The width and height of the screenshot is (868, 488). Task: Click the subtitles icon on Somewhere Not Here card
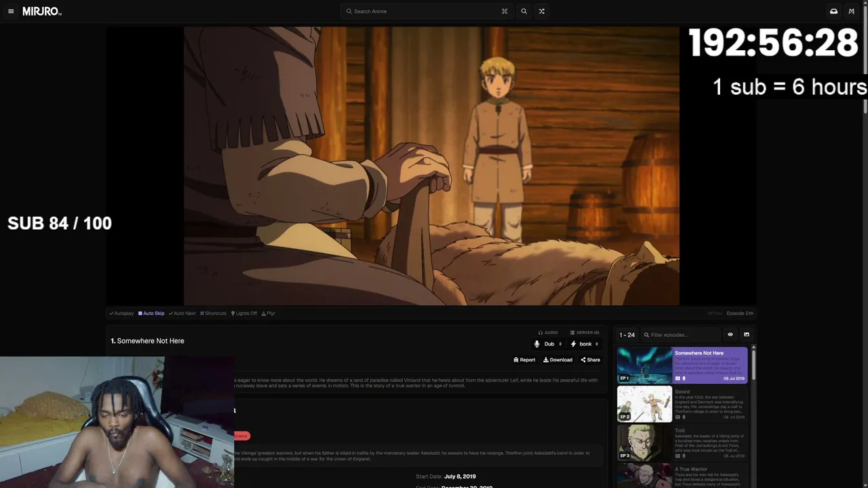[677, 378]
